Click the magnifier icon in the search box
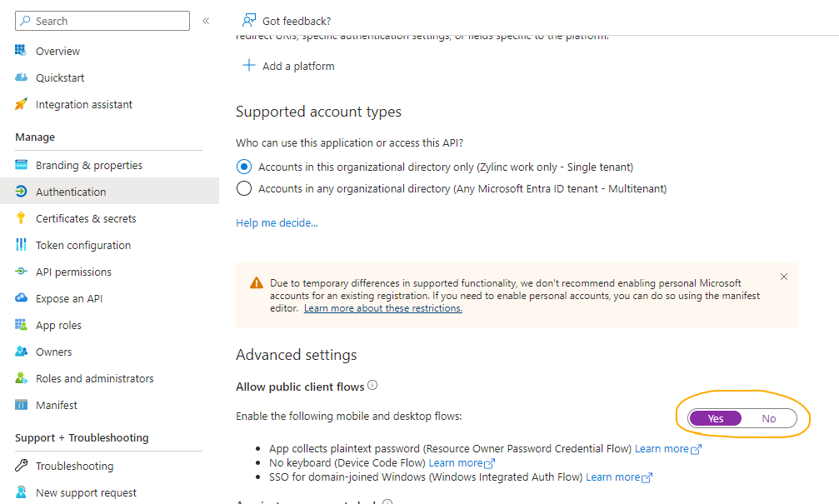Screen dimensions: 839x504 click(25, 21)
